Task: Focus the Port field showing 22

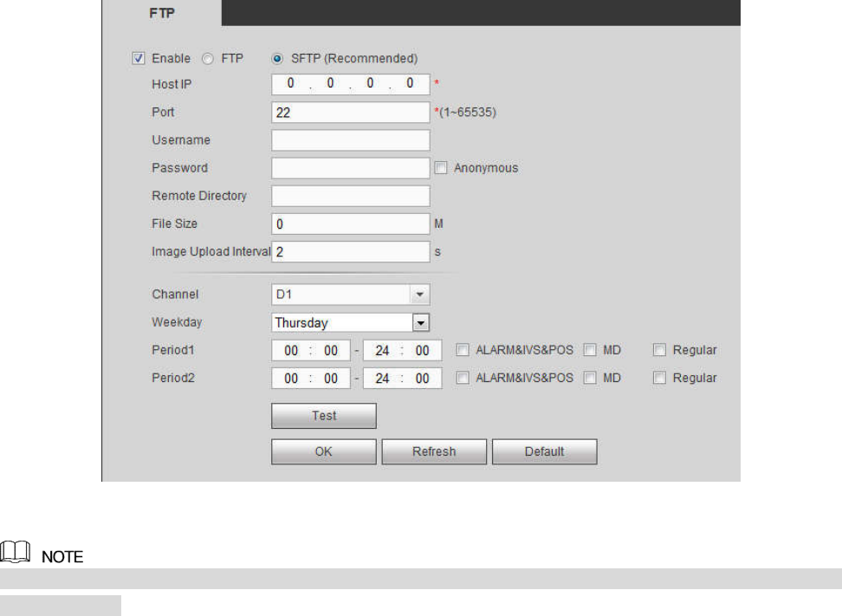Action: (351, 113)
